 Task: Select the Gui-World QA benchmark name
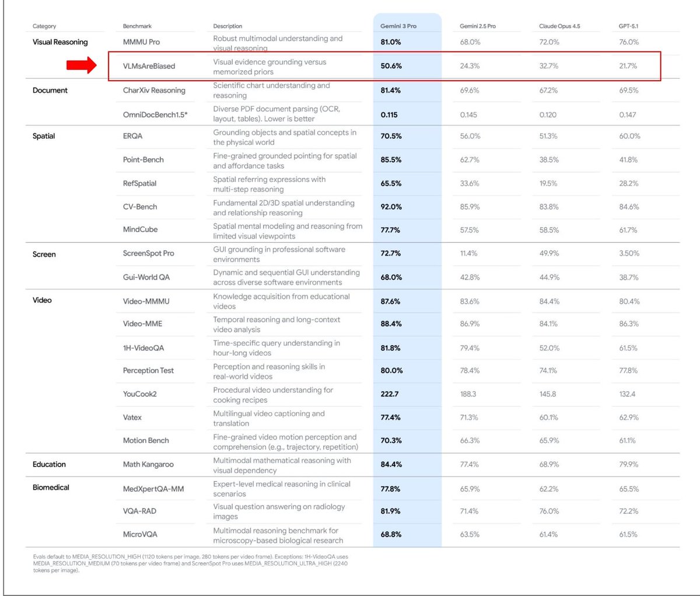(146, 277)
